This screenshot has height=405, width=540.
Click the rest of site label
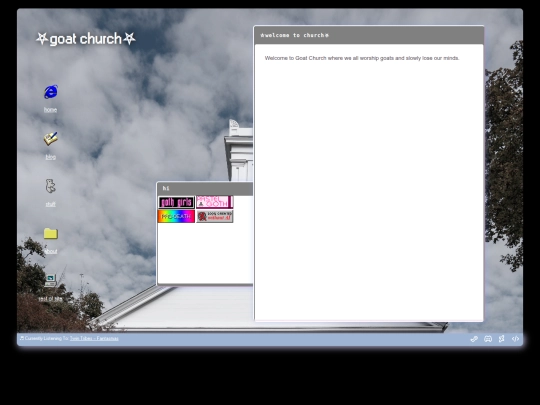50,299
